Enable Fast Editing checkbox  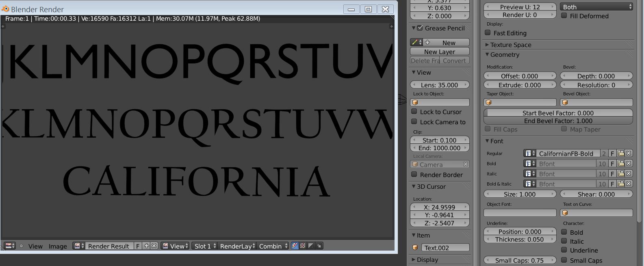coord(488,32)
